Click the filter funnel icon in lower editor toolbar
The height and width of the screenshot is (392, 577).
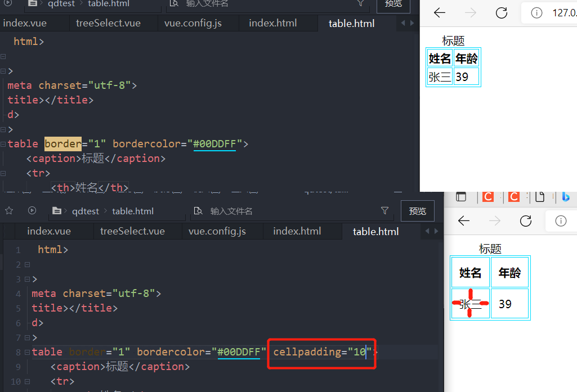click(x=384, y=210)
